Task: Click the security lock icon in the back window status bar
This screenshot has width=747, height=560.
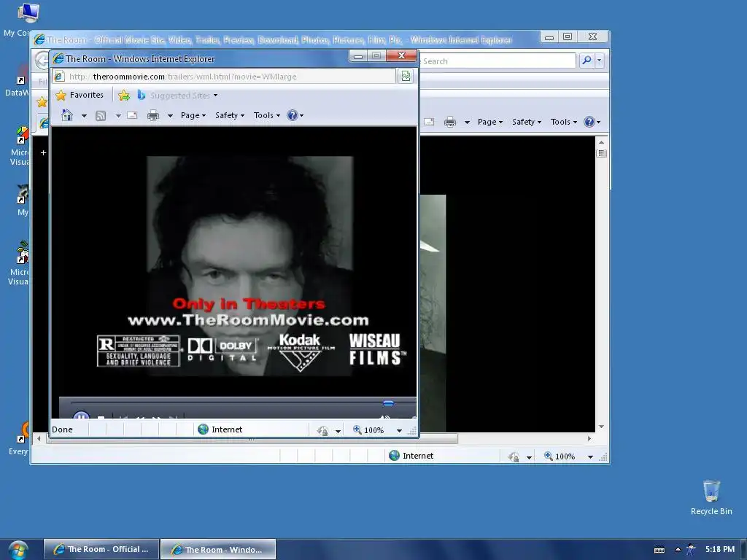Action: [514, 456]
